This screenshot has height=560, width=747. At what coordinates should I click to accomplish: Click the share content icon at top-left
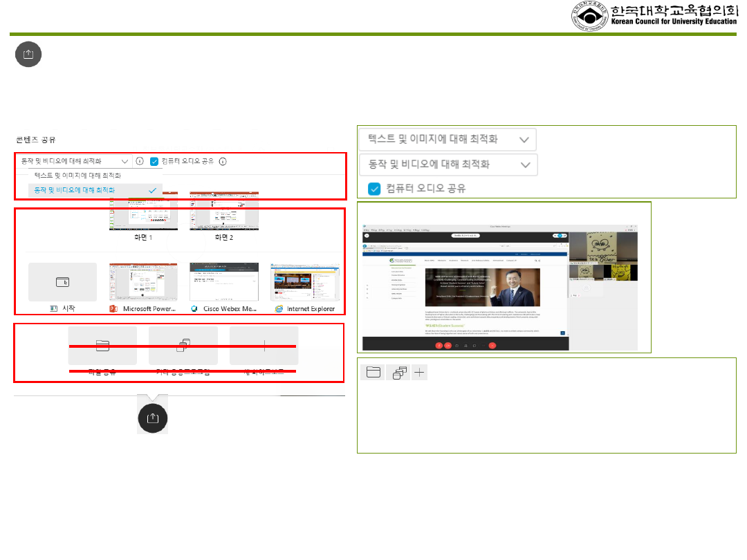28,55
